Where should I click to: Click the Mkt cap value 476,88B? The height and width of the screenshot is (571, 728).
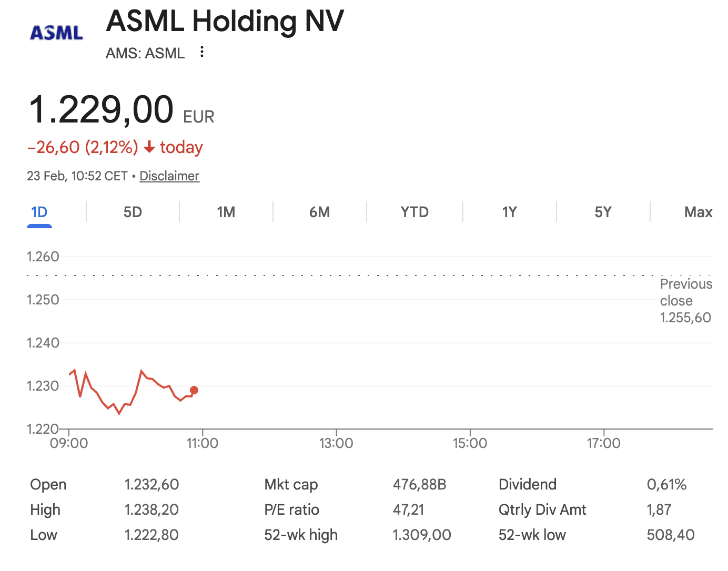point(419,484)
